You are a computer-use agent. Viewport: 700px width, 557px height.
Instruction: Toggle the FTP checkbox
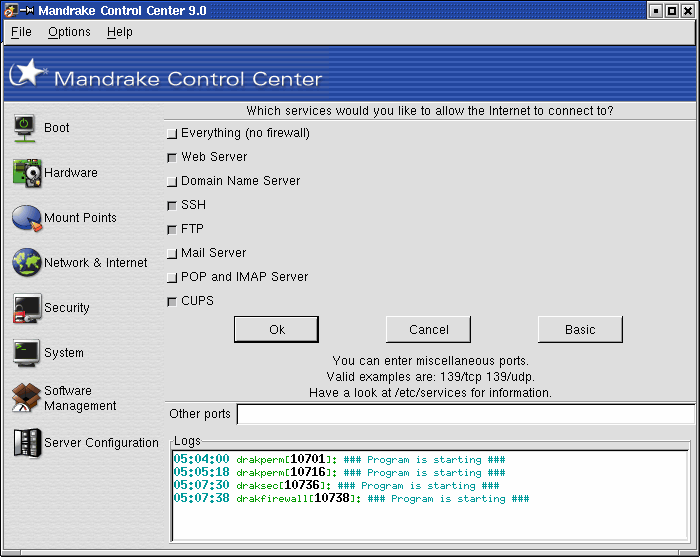point(172,229)
